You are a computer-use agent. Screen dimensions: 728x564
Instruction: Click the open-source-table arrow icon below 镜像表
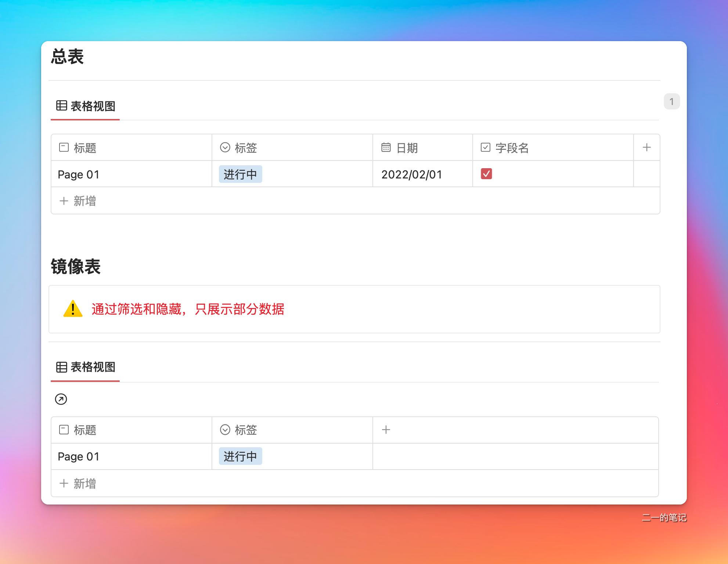pos(61,399)
